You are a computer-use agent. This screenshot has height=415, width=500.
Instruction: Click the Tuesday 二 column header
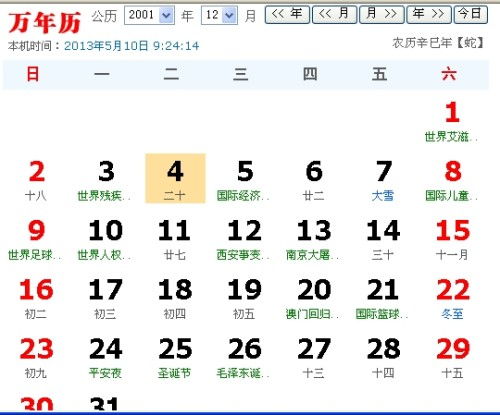pos(171,74)
